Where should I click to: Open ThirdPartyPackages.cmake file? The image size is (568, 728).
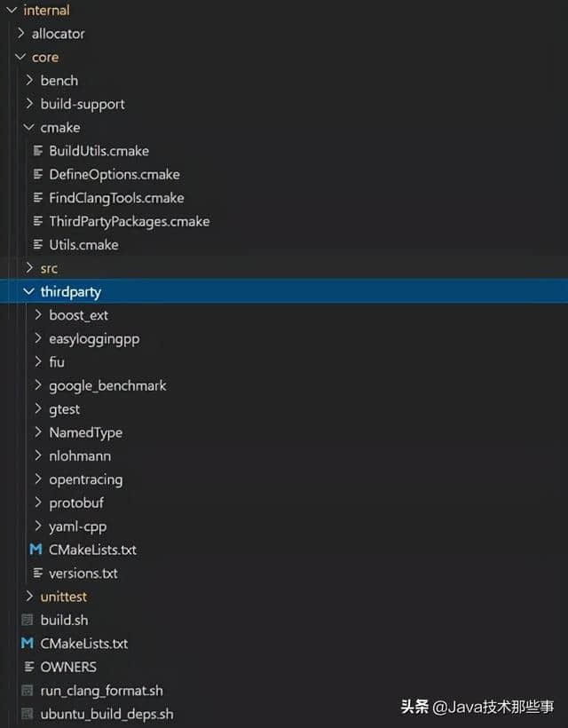(x=129, y=221)
